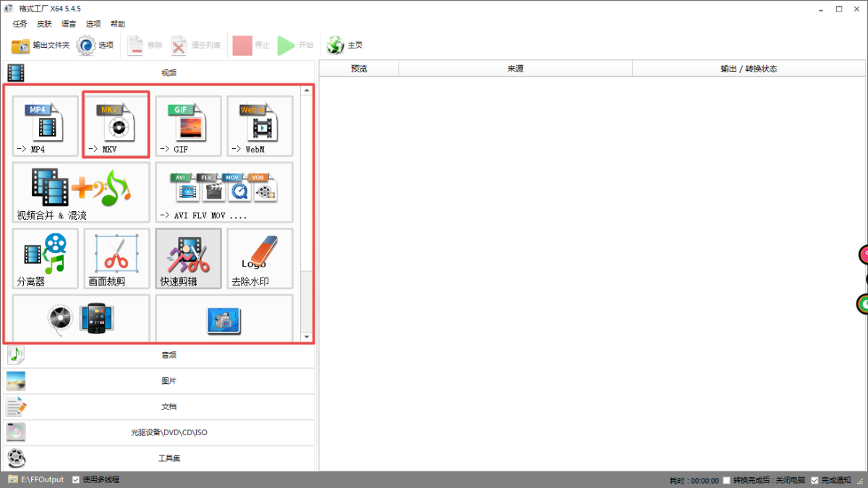Click the 预览 column header
Screen dimensions: 868x488
pos(359,69)
